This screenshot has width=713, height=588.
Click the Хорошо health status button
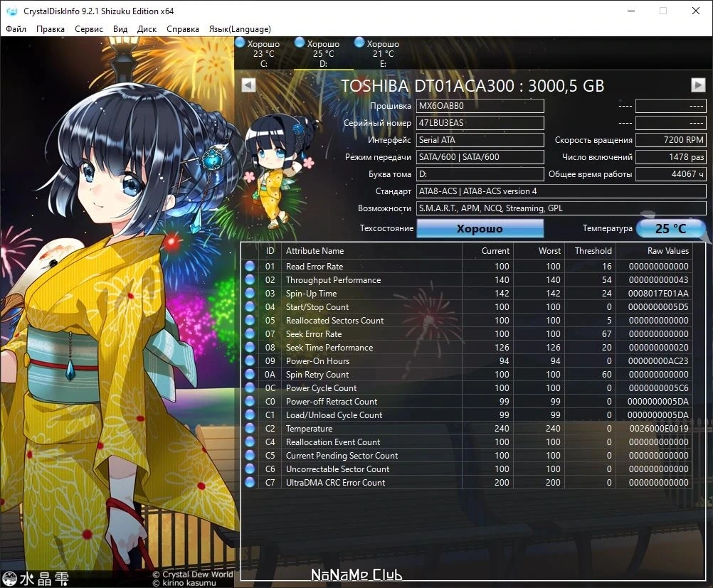[480, 228]
